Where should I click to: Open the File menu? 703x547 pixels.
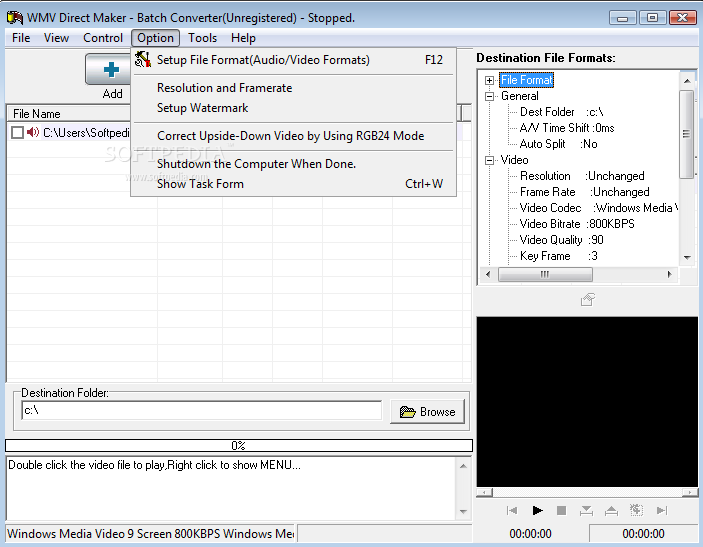point(21,38)
